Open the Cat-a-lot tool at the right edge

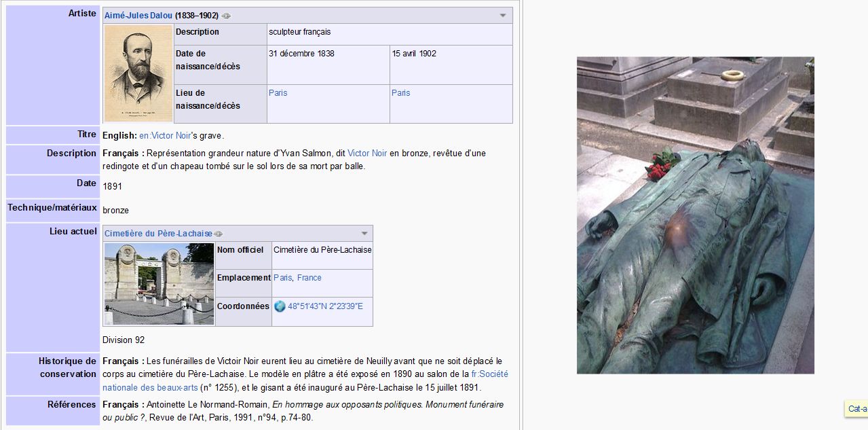(857, 408)
